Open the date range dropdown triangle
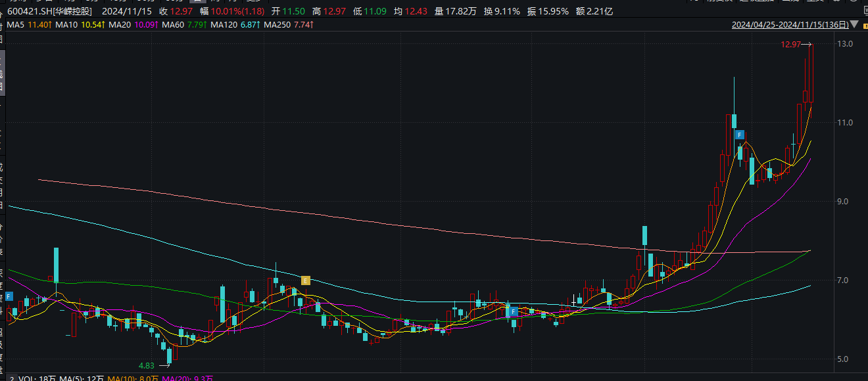Screen dimensions: 868x381 854,25
